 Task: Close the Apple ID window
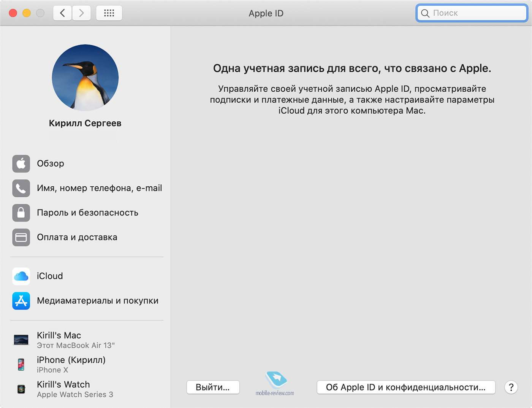(13, 13)
